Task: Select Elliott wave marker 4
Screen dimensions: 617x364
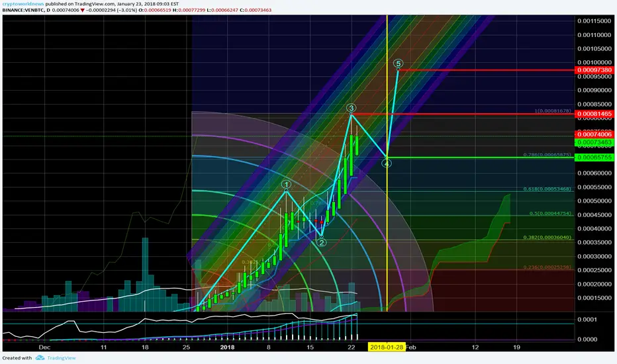Action: point(387,163)
